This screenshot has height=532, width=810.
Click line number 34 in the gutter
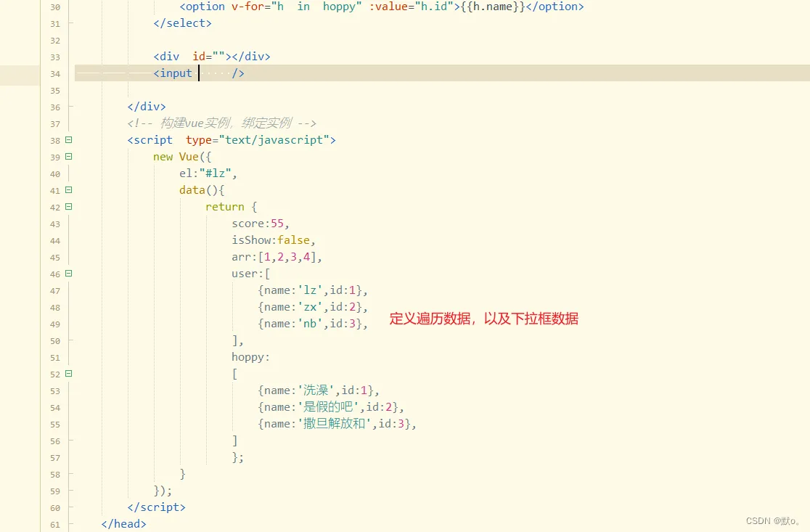pyautogui.click(x=55, y=74)
